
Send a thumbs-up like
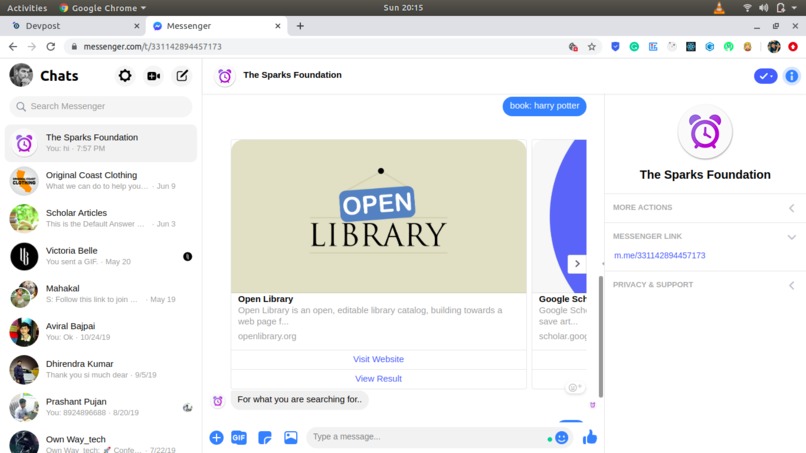pyautogui.click(x=590, y=437)
